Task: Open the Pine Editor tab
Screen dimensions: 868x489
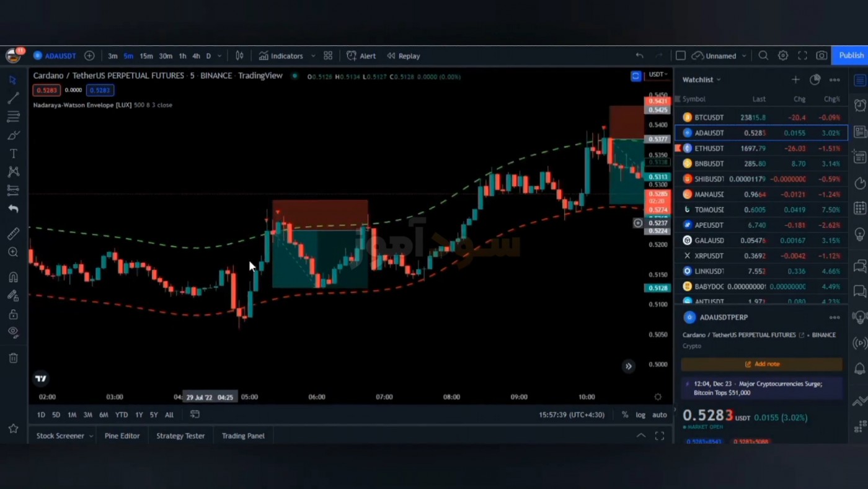Action: coord(122,436)
